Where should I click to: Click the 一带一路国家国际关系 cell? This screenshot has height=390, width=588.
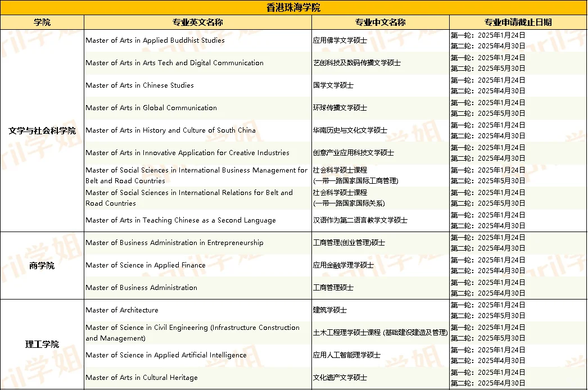(380, 198)
